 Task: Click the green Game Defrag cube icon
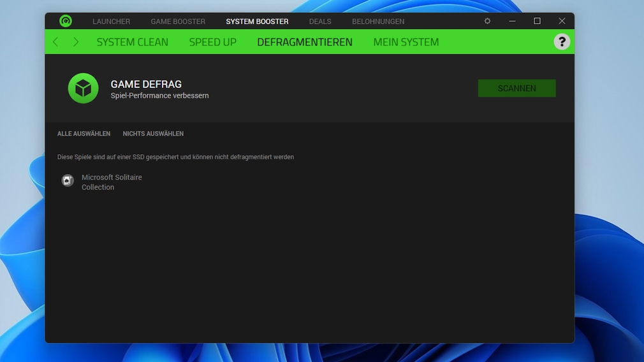tap(84, 89)
